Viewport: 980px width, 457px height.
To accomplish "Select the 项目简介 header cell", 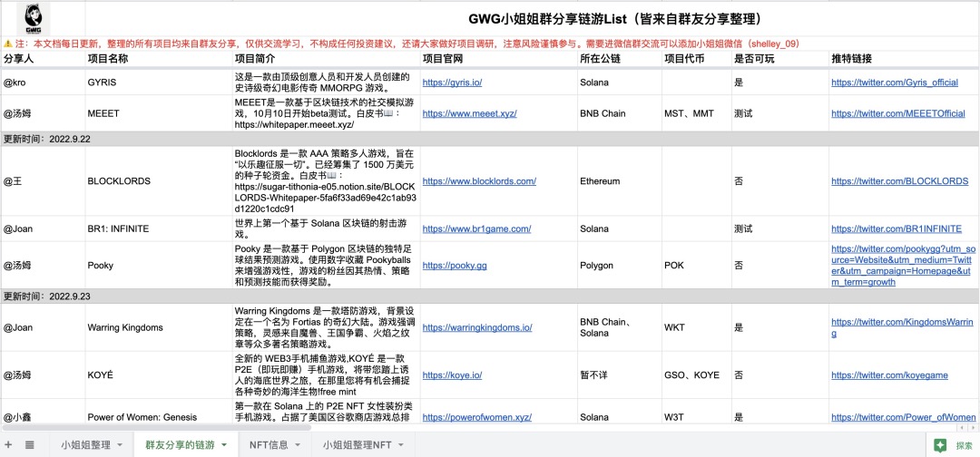I will point(326,58).
